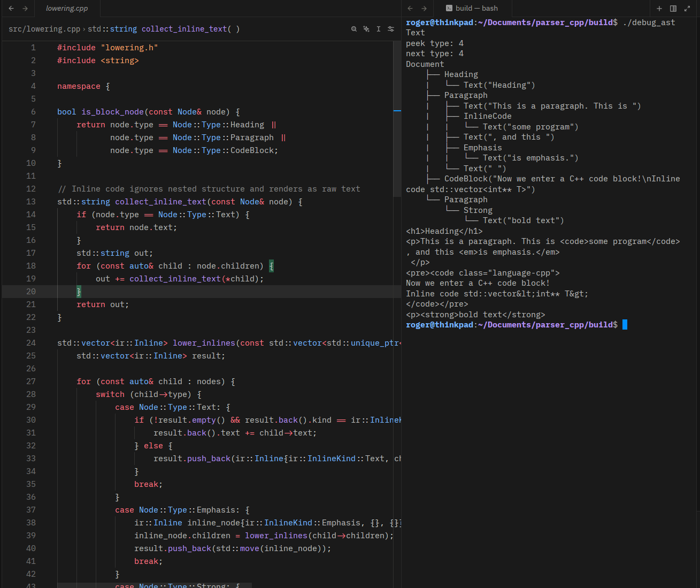Screen dimensions: 700x588
Task: Click lower_inlines function name on line 24
Action: pos(204,343)
